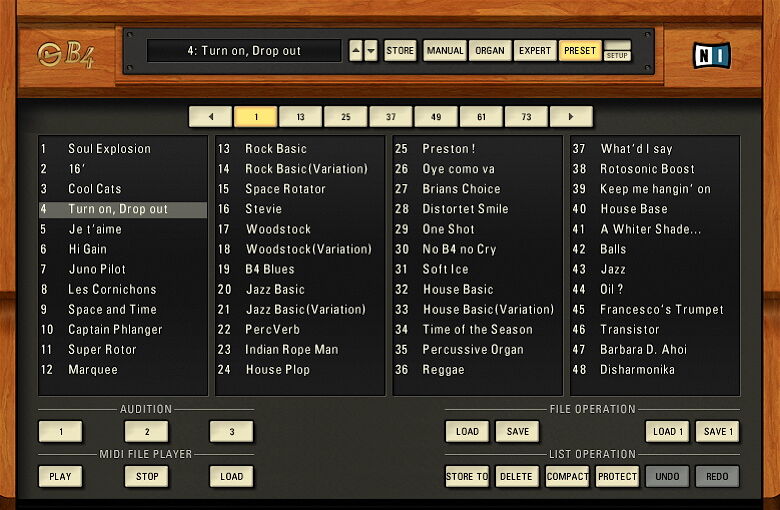Select the PRESET view tab
This screenshot has height=510, width=780.
pyautogui.click(x=580, y=51)
